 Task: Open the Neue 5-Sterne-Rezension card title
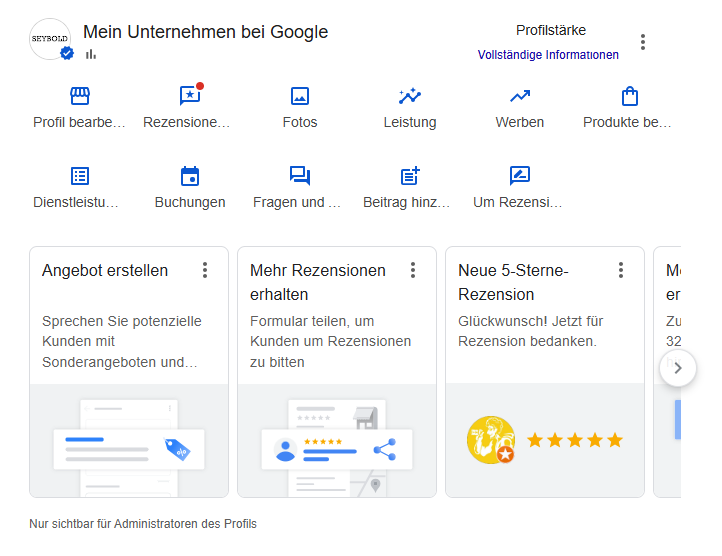tap(513, 282)
